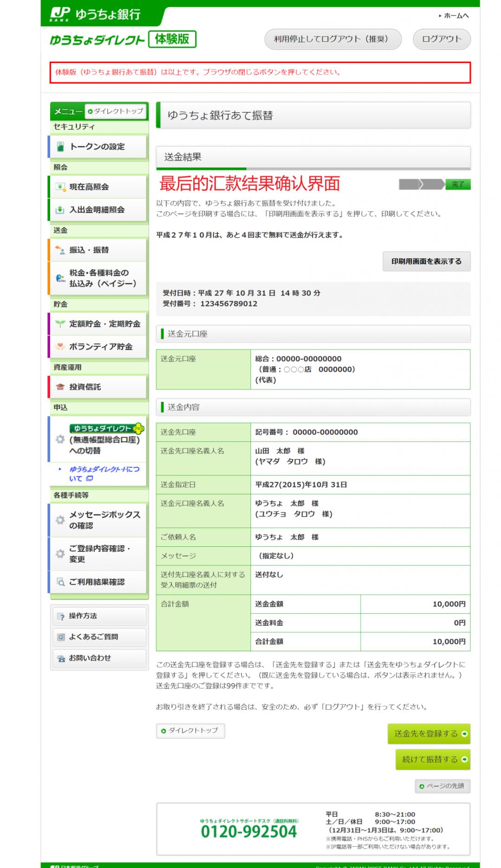Click the yen icon beside 現在高照会

click(60, 187)
